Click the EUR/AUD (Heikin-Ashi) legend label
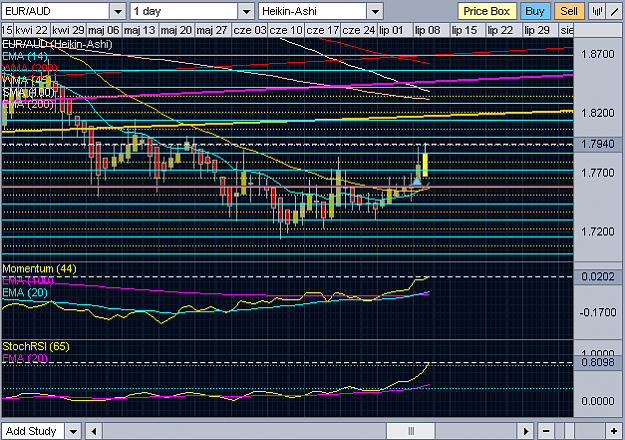Viewport: 625px width, 440px height. 57,44
